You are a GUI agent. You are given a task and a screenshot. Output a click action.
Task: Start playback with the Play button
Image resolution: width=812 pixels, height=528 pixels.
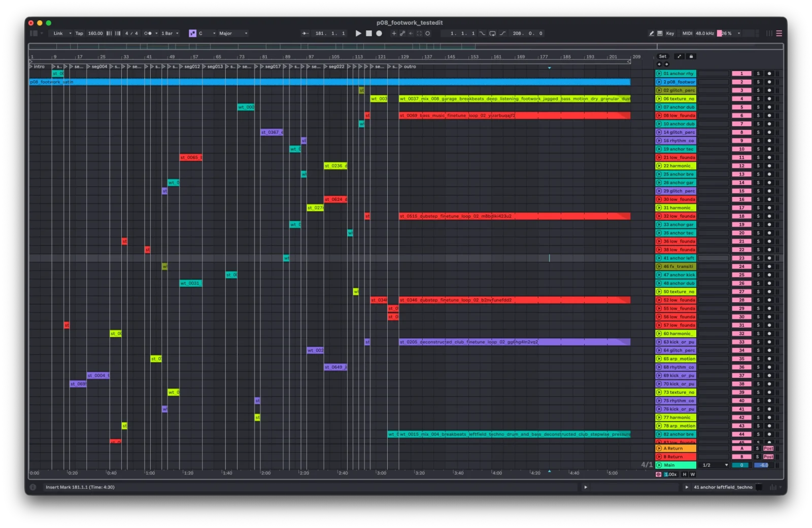point(358,33)
